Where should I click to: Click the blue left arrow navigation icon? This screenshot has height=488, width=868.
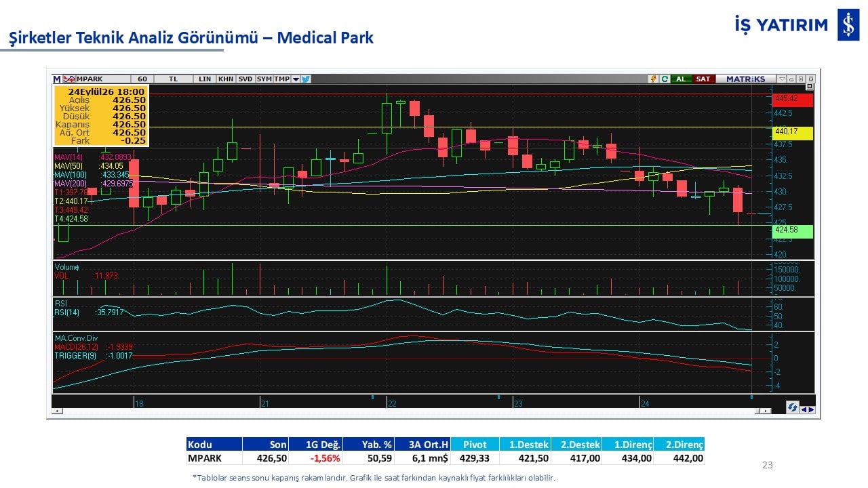(x=804, y=409)
